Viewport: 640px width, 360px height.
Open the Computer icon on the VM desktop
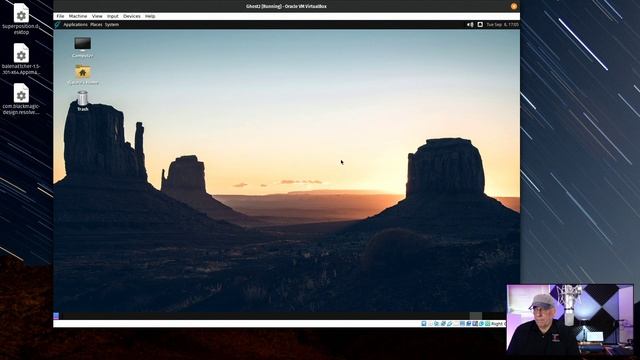82,47
